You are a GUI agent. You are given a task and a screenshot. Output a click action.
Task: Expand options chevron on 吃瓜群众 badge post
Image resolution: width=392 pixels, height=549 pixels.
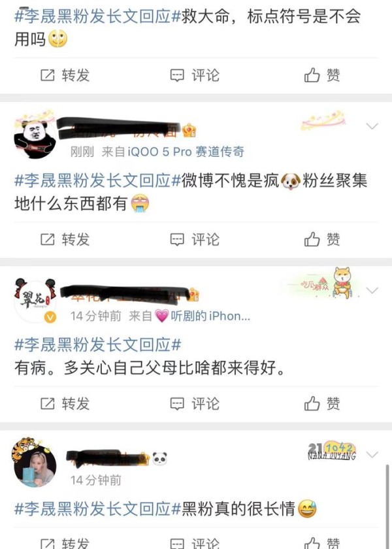[x=372, y=290]
